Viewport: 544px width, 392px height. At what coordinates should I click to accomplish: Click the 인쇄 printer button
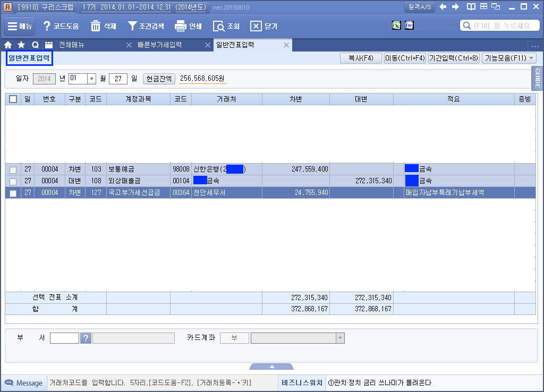[189, 26]
